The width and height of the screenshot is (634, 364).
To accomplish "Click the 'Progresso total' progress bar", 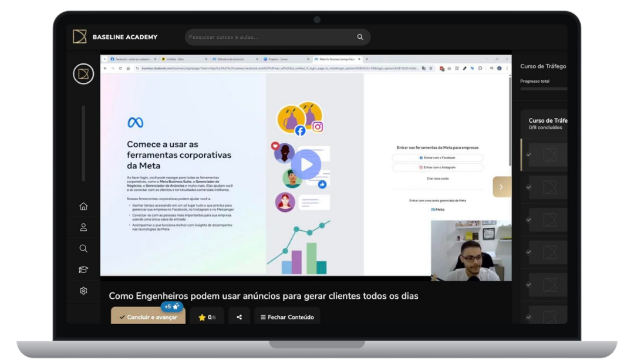I will coord(544,89).
